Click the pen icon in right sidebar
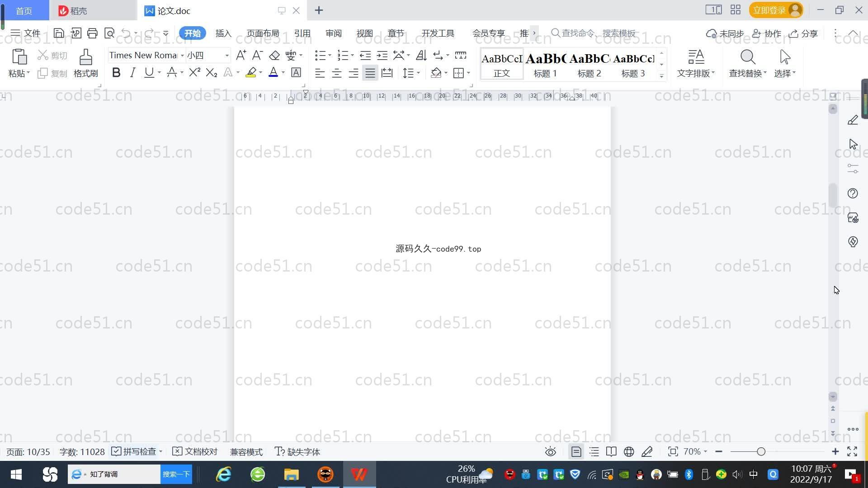This screenshot has width=868, height=488. pyautogui.click(x=853, y=120)
